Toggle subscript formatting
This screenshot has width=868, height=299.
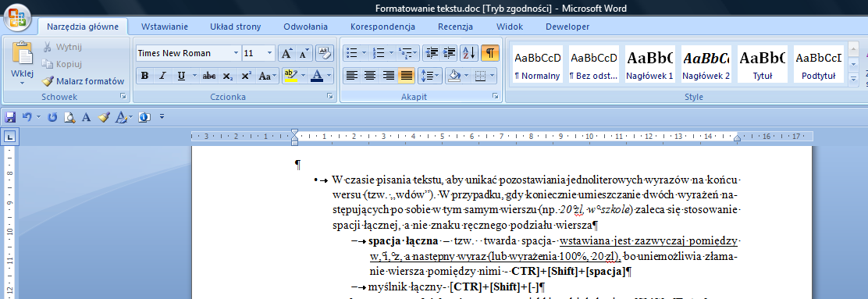[227, 76]
